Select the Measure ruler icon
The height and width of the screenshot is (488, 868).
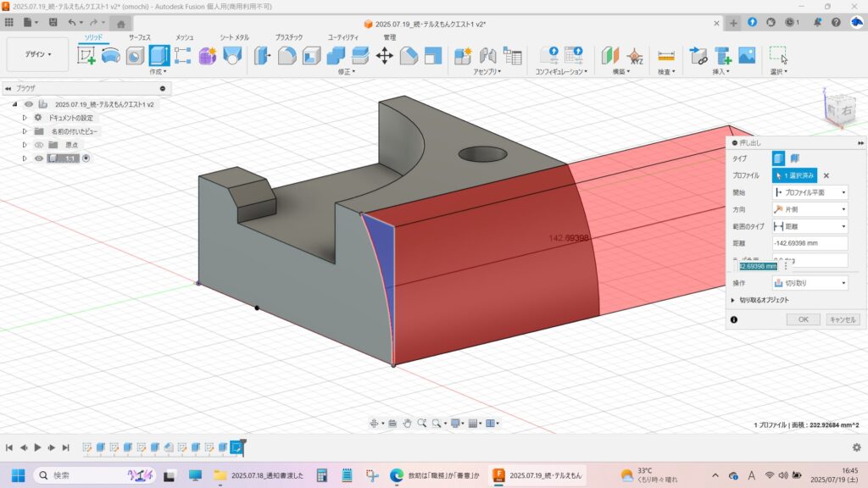pos(666,56)
